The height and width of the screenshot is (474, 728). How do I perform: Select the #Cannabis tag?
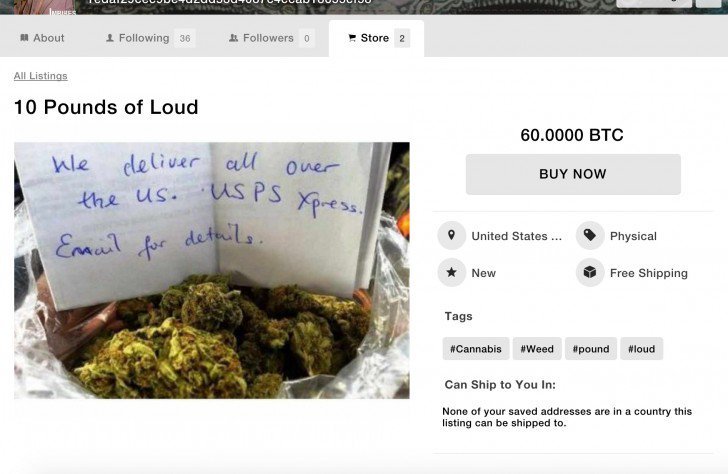[475, 349]
